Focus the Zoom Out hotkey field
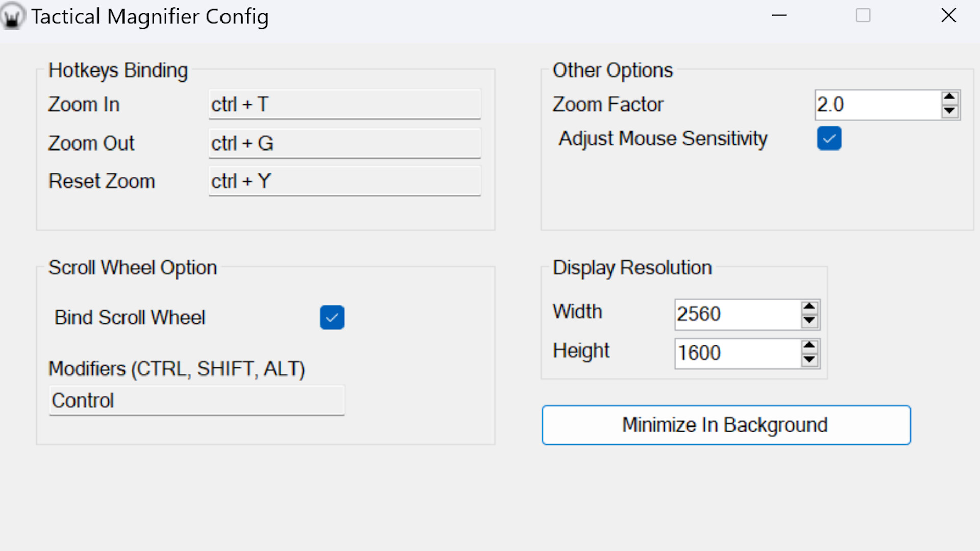Image resolution: width=980 pixels, height=551 pixels. click(345, 143)
